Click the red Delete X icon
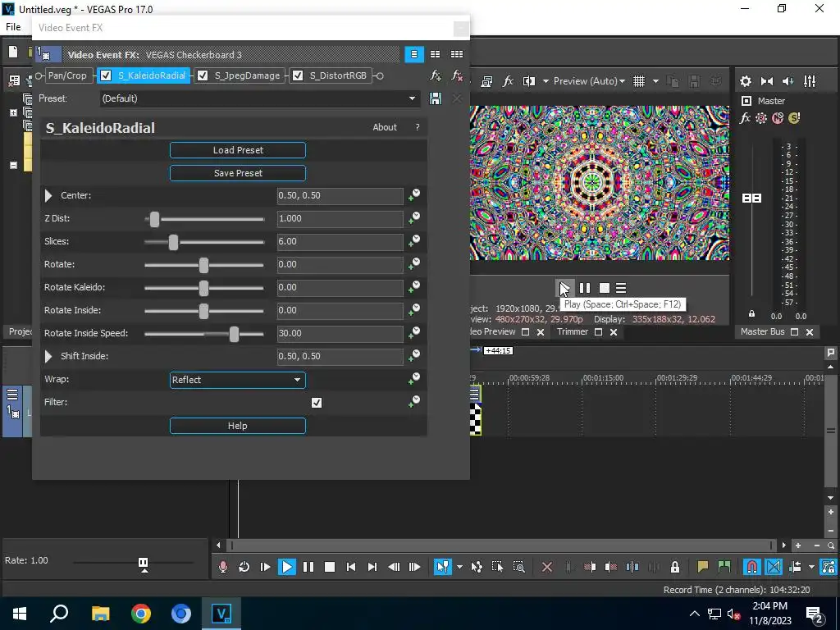This screenshot has width=840, height=630. coord(547,567)
